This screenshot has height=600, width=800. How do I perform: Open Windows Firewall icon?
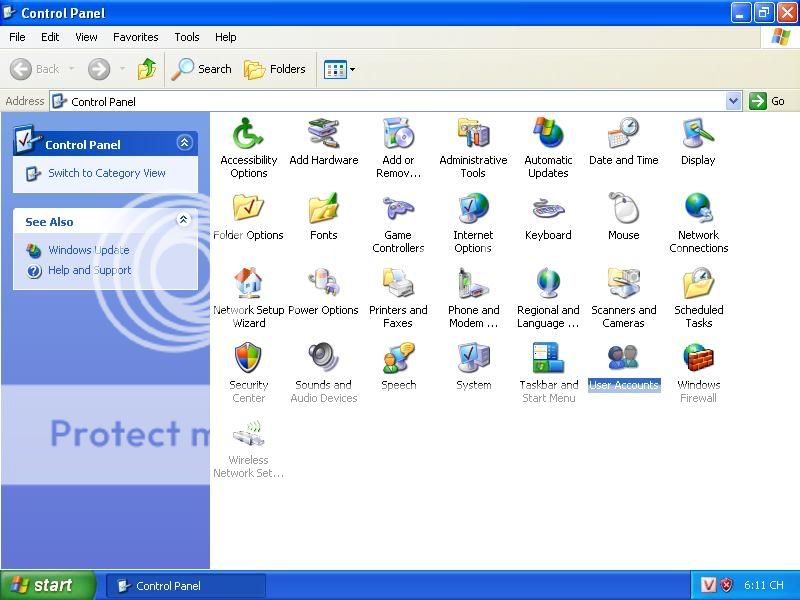coord(698,373)
